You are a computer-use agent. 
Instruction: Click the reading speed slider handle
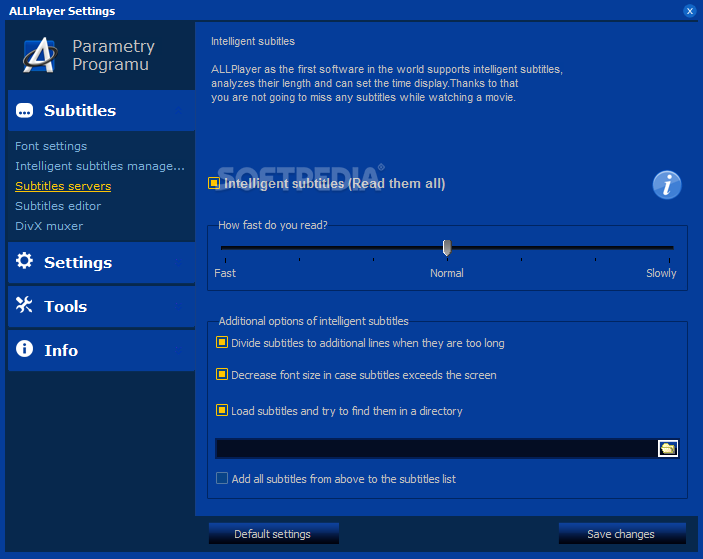(447, 247)
